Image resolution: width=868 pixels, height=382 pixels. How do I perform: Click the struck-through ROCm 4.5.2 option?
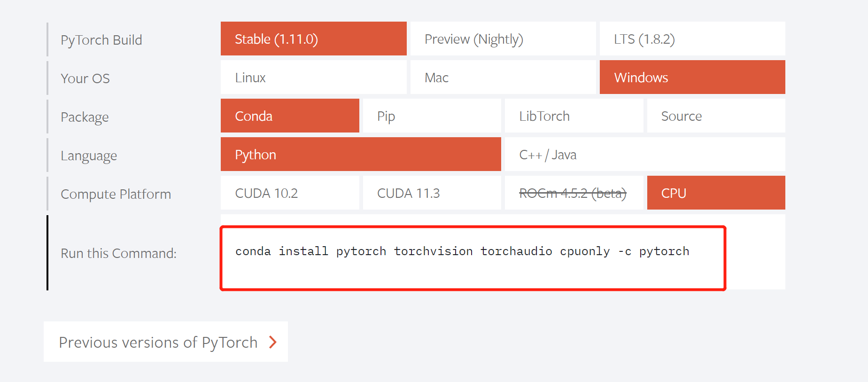pyautogui.click(x=573, y=193)
